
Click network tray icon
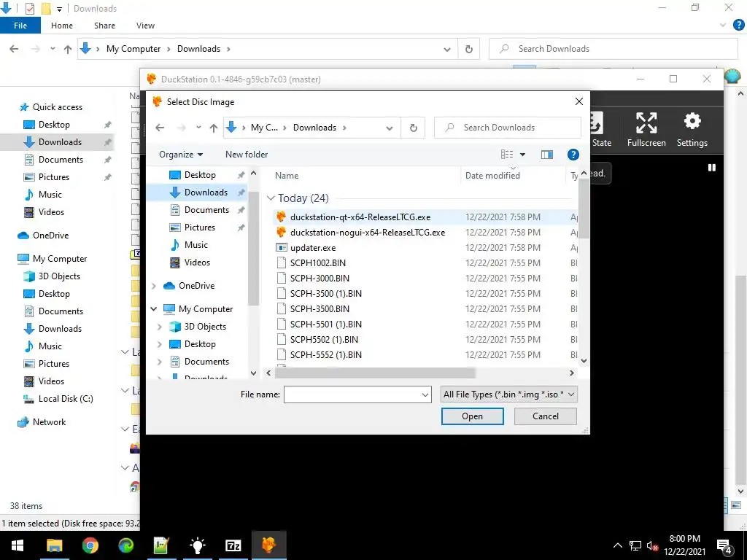635,545
